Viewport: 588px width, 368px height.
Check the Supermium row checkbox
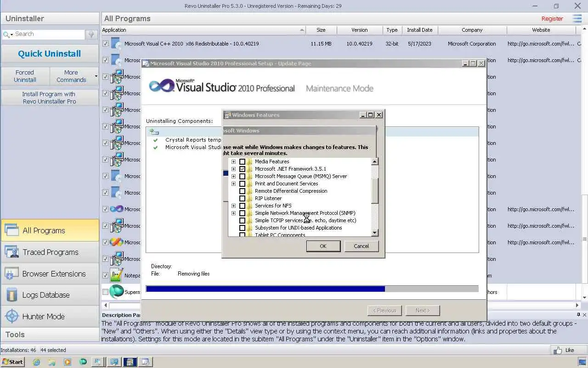coord(106,292)
